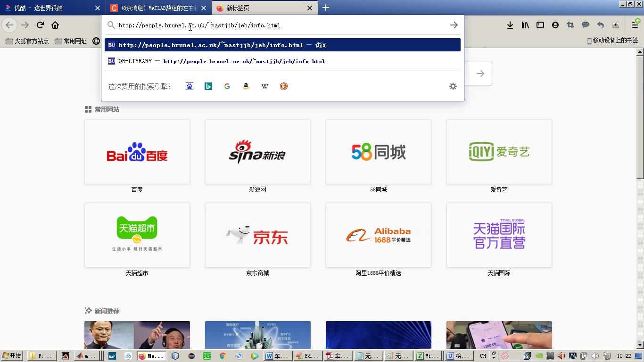Open the Windows 开始 start button
644x362 pixels.
point(12,356)
